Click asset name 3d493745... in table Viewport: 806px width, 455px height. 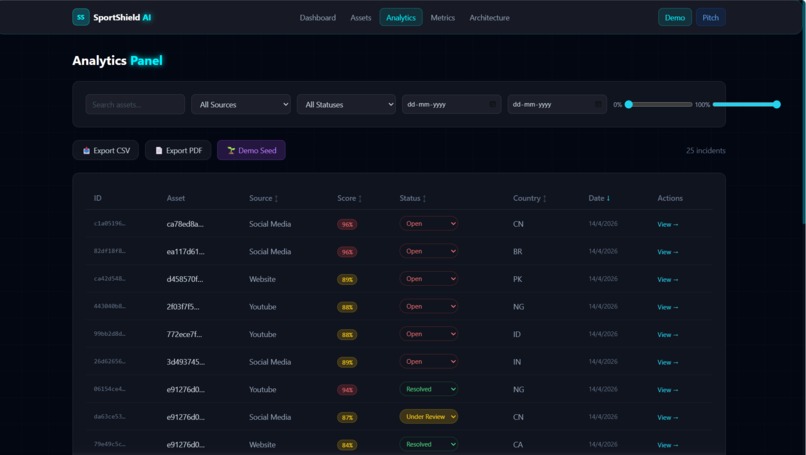186,362
